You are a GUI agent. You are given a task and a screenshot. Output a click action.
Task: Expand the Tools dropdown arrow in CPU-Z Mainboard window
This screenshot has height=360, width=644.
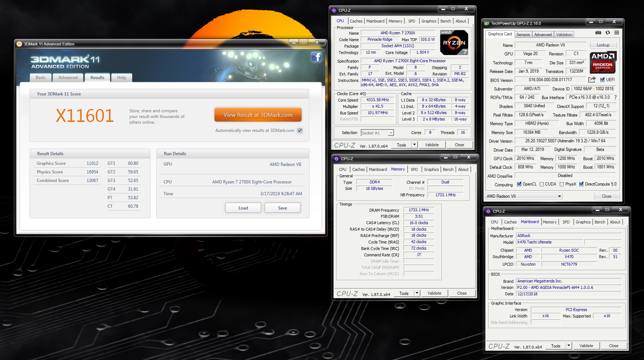(x=569, y=346)
